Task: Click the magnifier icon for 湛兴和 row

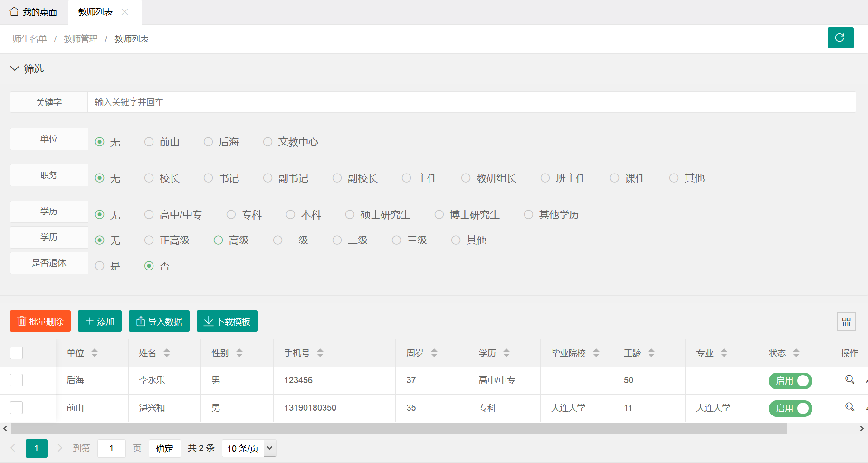Action: coord(849,407)
